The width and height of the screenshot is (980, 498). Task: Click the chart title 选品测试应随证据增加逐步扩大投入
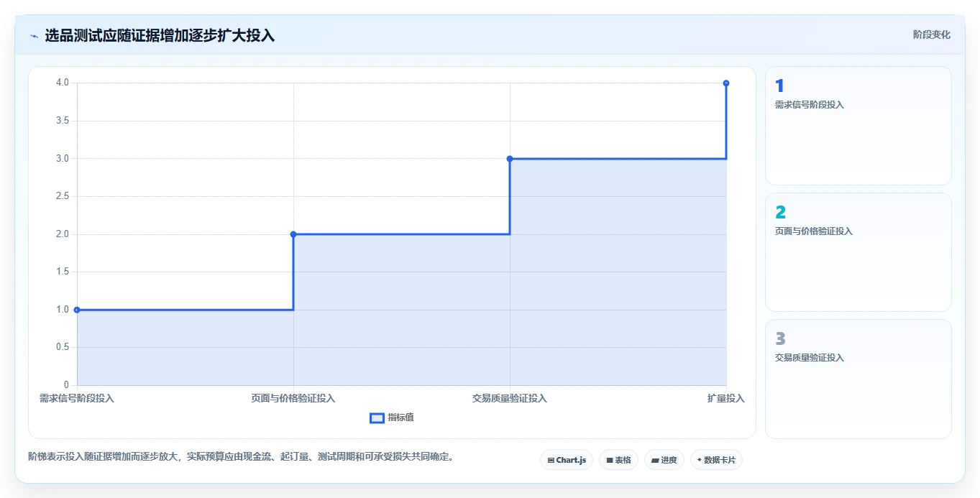point(160,35)
